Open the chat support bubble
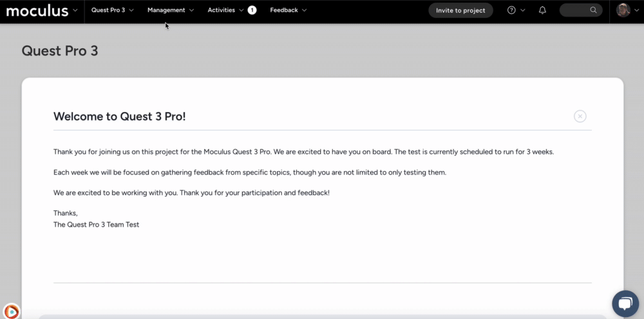Screen dimensions: 644x319 point(625,304)
